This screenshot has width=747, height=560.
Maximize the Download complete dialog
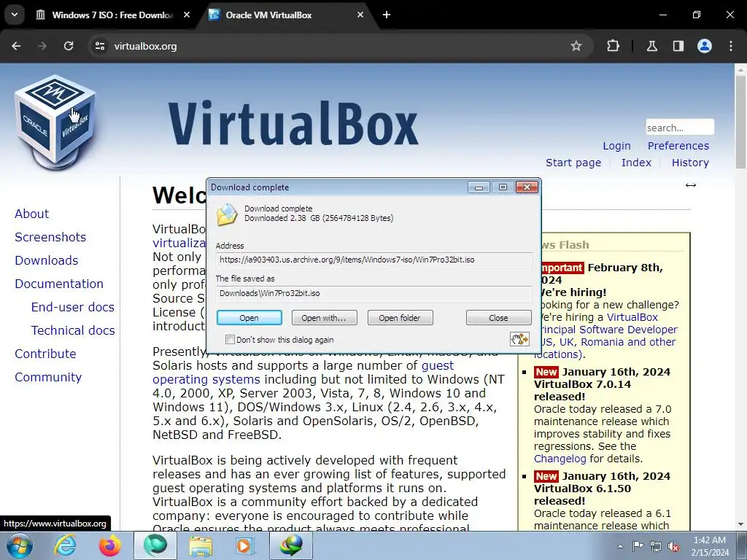click(503, 187)
